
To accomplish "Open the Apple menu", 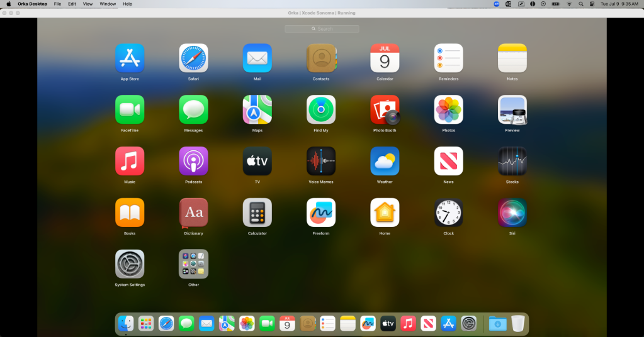I will pyautogui.click(x=9, y=4).
